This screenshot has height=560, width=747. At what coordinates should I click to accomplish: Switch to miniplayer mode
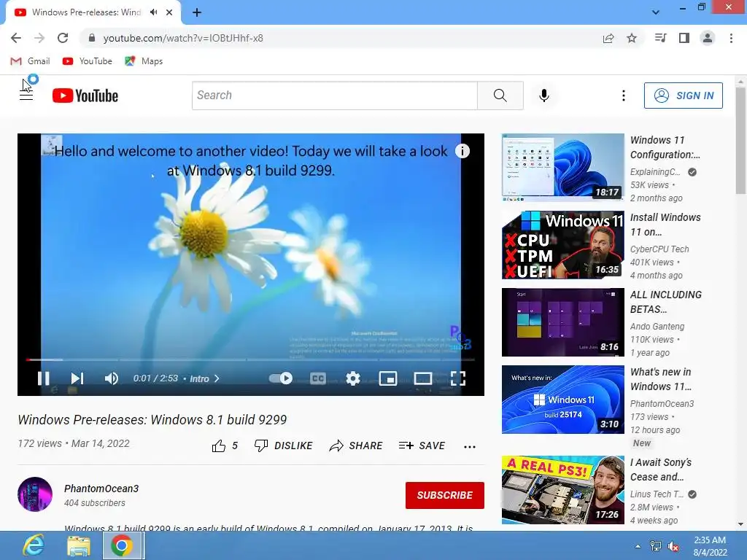tap(388, 378)
